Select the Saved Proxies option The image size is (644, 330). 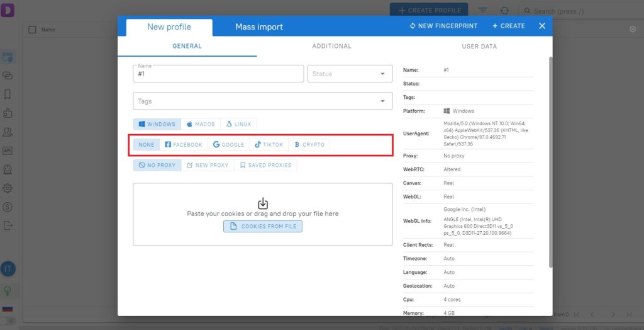[x=266, y=166]
